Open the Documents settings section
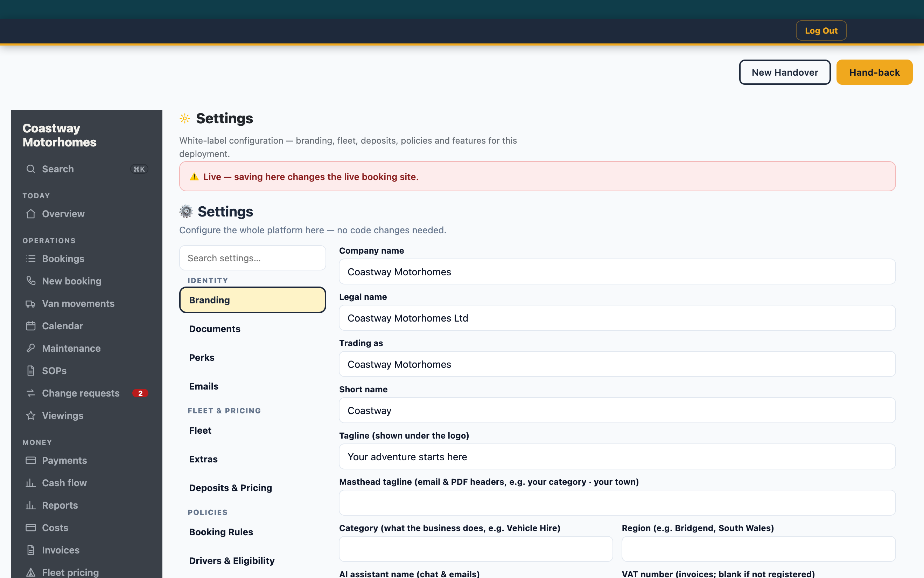The width and height of the screenshot is (924, 578). (252, 329)
